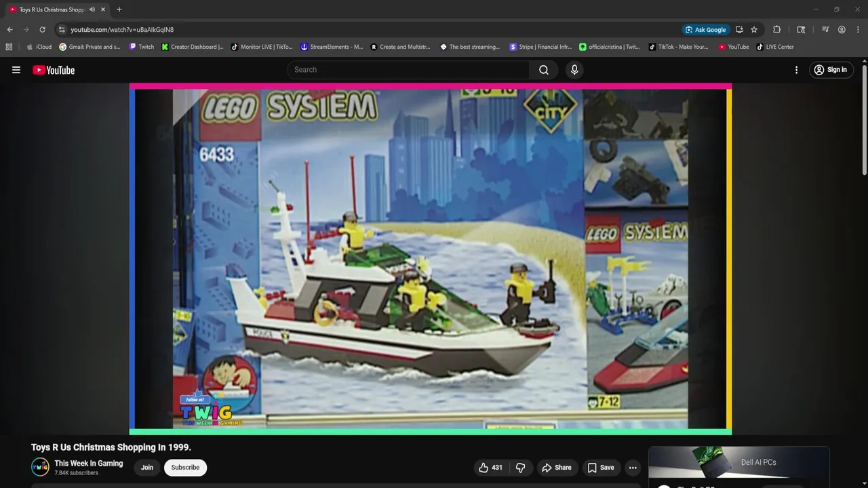Open iCloud bookmark
The width and height of the screenshot is (868, 488).
point(39,47)
